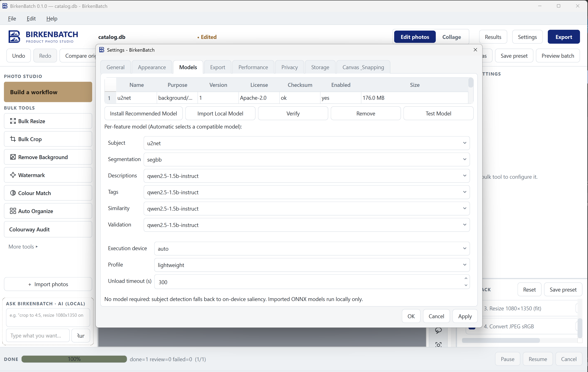Click Apply in the Settings dialog
588x372 pixels.
click(x=465, y=316)
